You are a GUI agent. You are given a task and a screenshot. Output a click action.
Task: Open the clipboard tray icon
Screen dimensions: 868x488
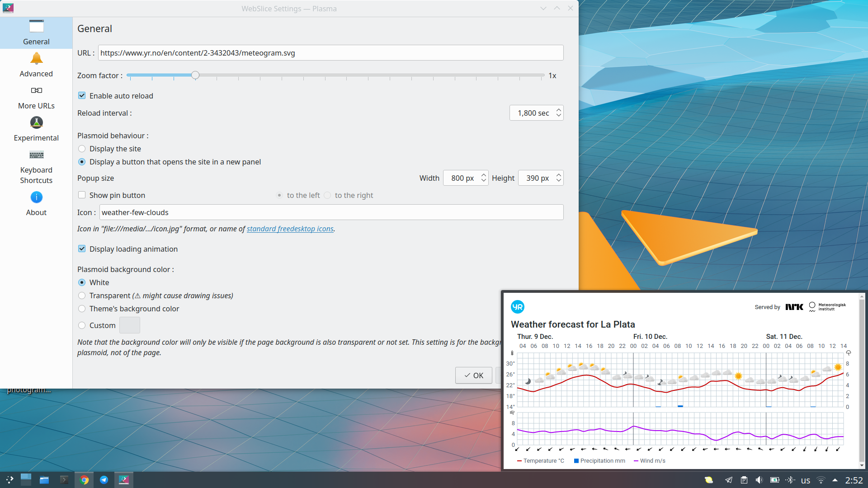[x=744, y=480]
